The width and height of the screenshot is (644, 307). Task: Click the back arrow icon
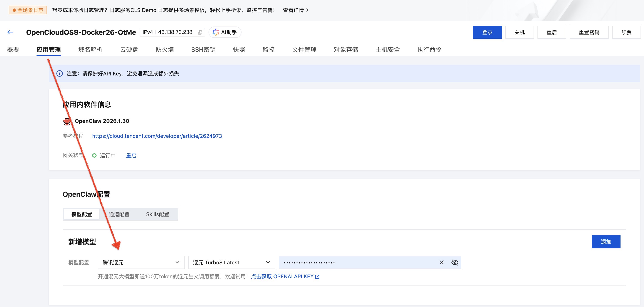click(x=10, y=32)
